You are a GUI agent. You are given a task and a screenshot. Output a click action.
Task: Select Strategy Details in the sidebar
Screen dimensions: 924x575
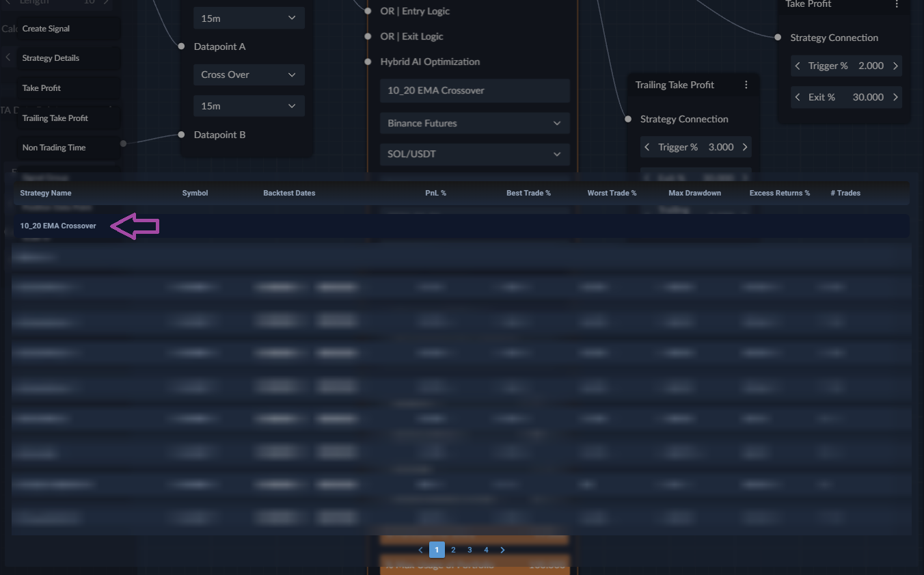tap(68, 58)
